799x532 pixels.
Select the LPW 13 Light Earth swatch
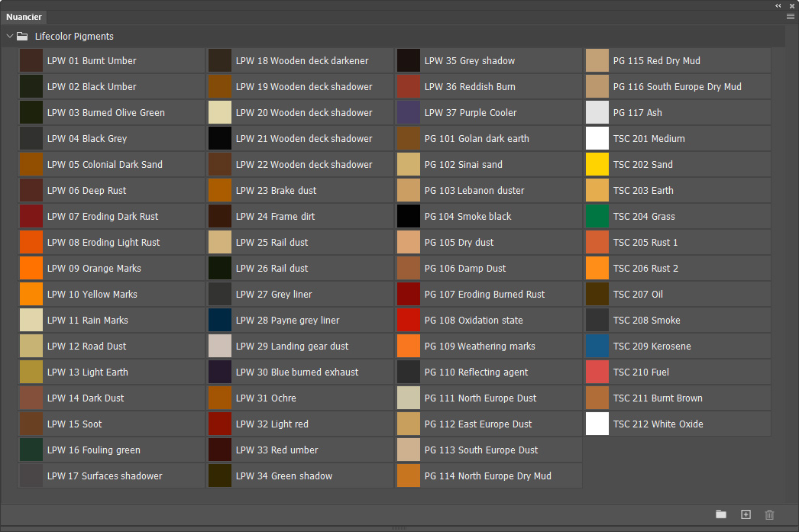[x=31, y=372]
